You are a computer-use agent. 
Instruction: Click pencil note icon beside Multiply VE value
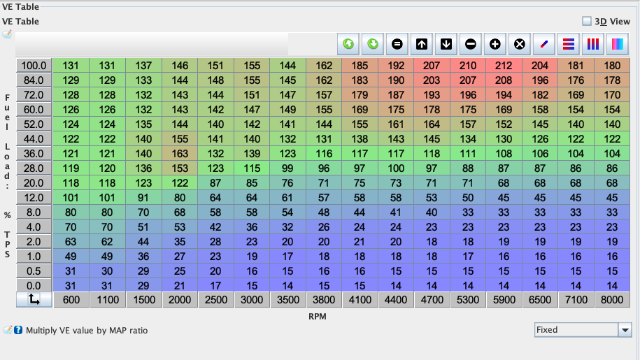7,330
